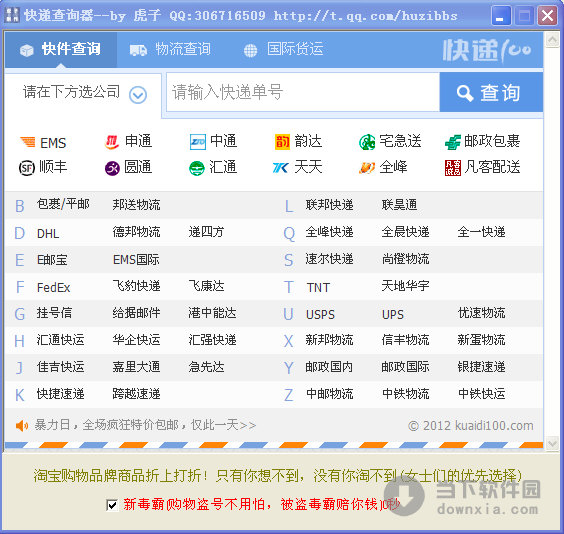
Task: Click the 凡客配送 red logo icon
Action: [453, 168]
